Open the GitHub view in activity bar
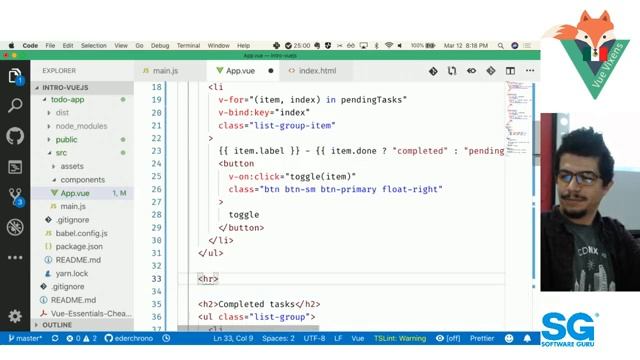This screenshot has height=360, width=640. pos(15,136)
